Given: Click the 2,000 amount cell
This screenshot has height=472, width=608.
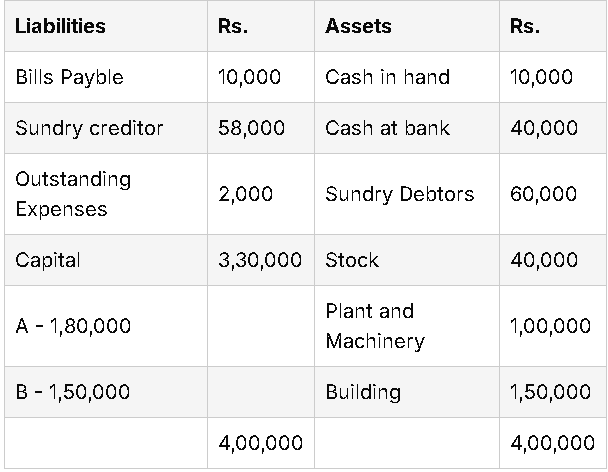Looking at the screenshot, I should [x=245, y=194].
